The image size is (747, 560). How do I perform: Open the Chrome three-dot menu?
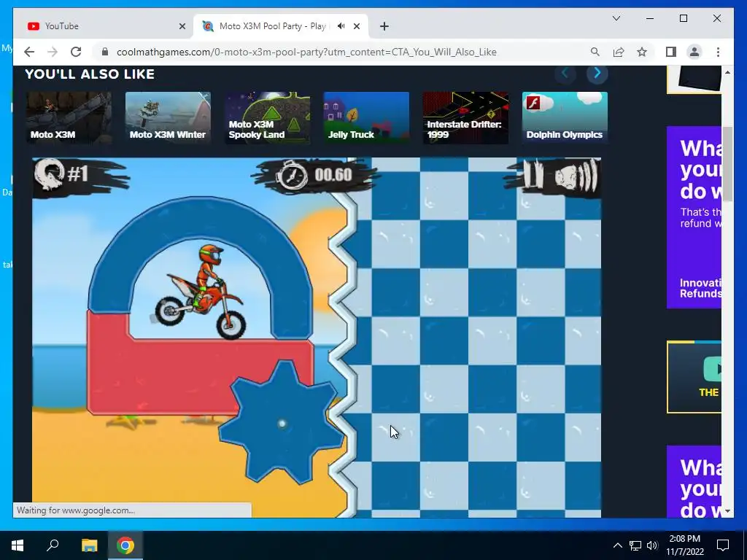click(718, 52)
